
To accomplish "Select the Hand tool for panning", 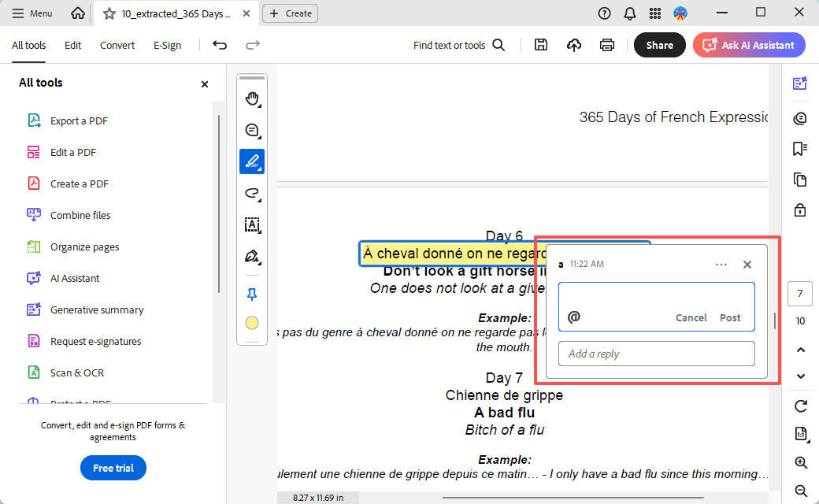I will (x=252, y=98).
